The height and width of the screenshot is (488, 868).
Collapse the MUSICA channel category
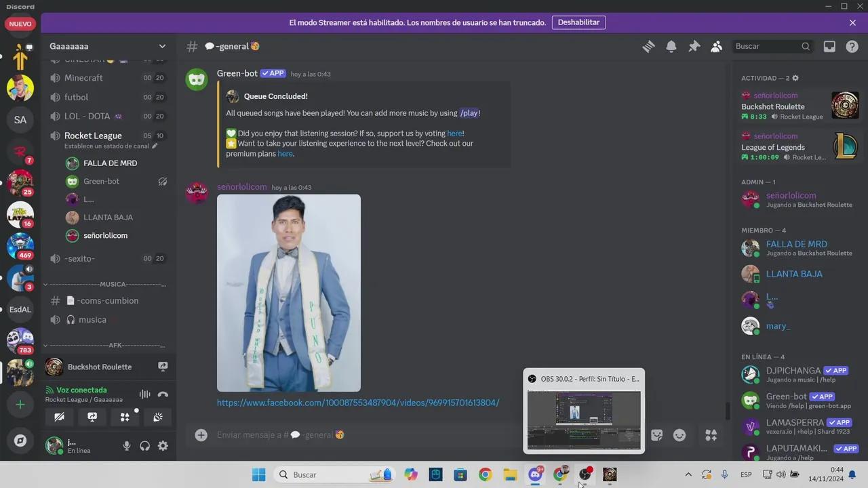click(x=105, y=284)
